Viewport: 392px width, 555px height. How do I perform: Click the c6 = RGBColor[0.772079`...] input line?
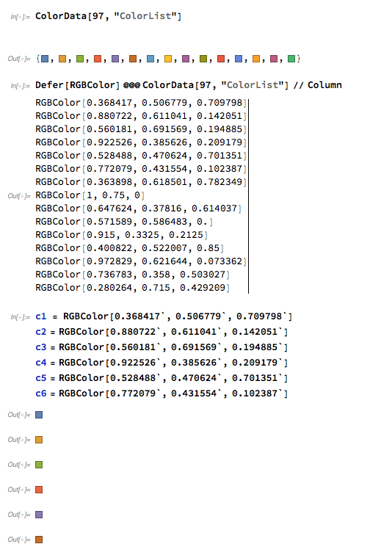[x=161, y=393]
